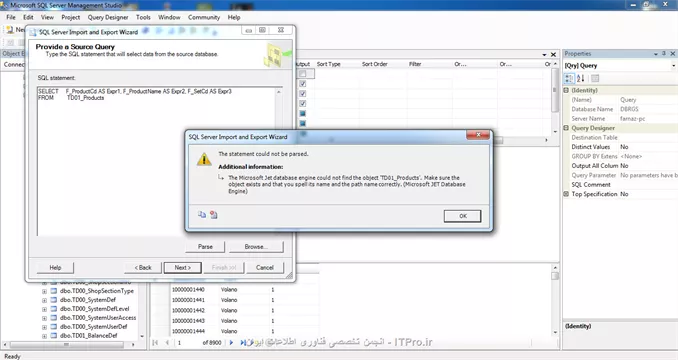Click inside the SQL statement text box
The height and width of the screenshot is (360, 678).
pyautogui.click(x=156, y=161)
